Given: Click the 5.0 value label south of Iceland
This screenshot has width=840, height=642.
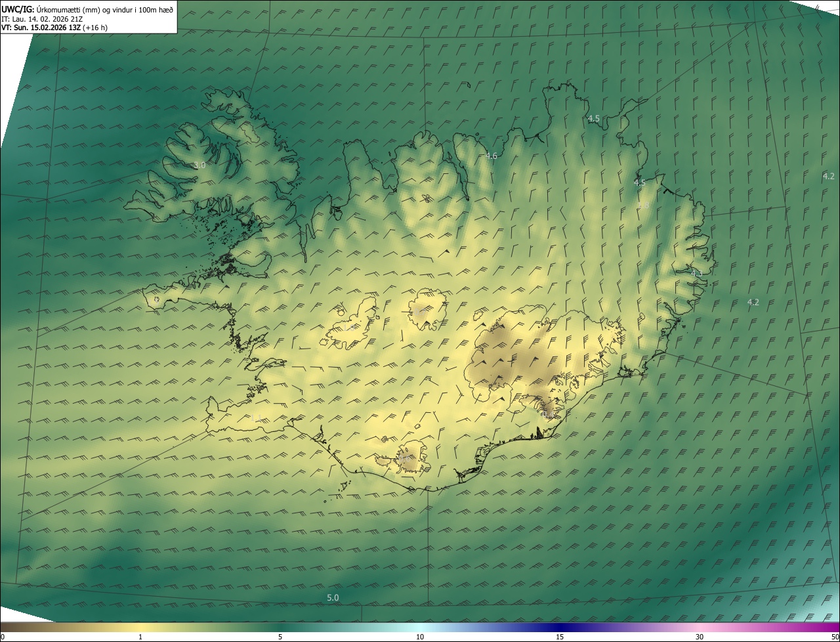Looking at the screenshot, I should [333, 597].
